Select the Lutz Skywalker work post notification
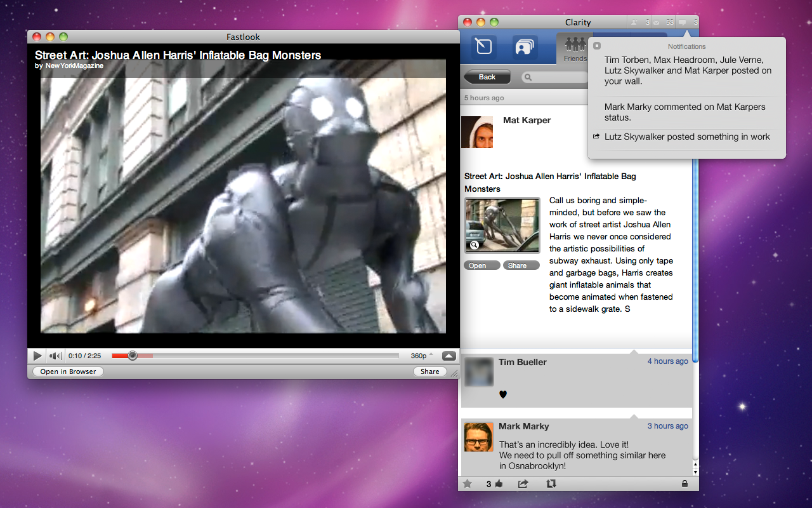Image resolution: width=812 pixels, height=508 pixels. click(686, 137)
